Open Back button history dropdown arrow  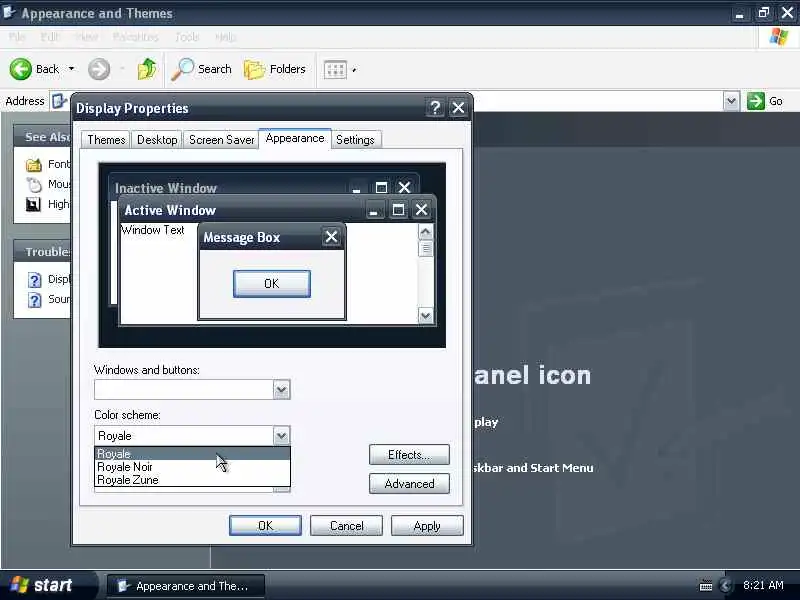pyautogui.click(x=71, y=69)
